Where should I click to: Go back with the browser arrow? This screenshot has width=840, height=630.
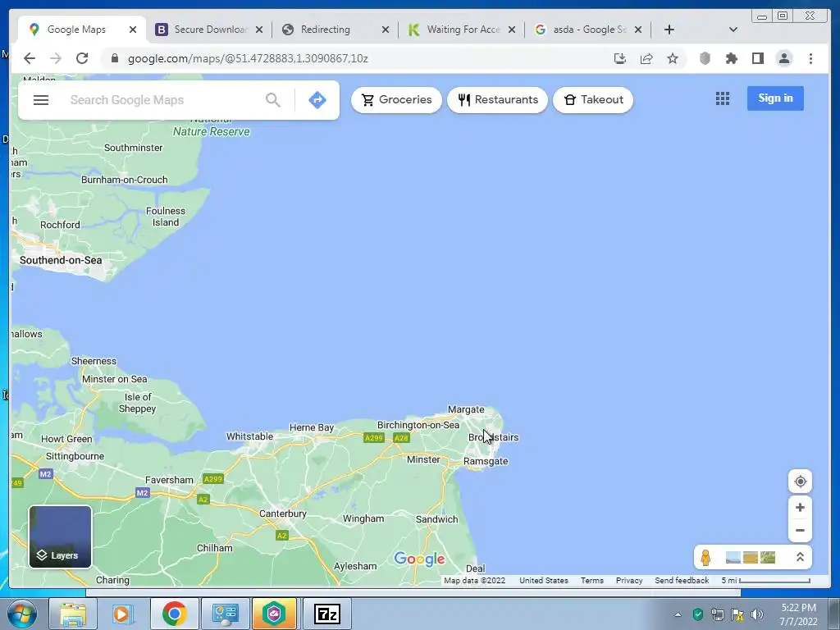30,58
